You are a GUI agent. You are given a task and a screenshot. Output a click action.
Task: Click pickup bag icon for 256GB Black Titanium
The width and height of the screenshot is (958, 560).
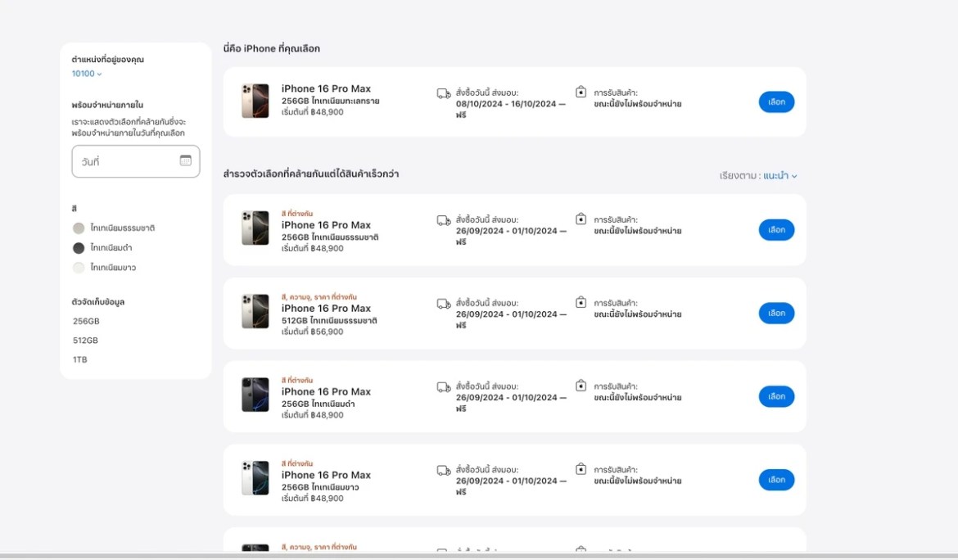pyautogui.click(x=581, y=386)
